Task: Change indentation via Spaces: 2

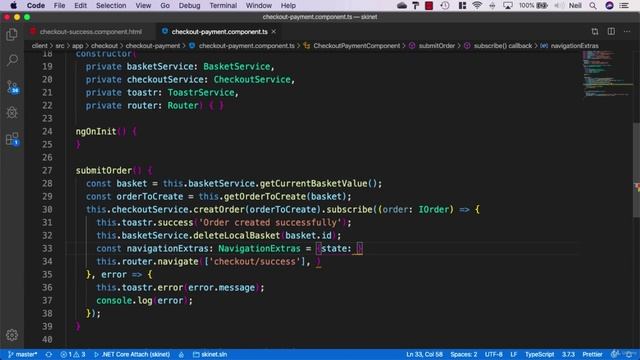Action: [464, 354]
